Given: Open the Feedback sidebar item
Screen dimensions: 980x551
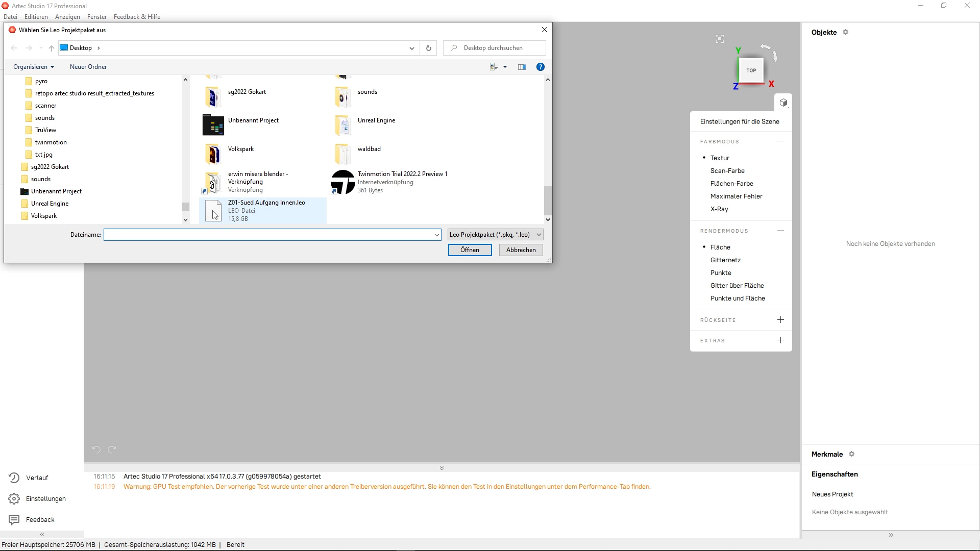Looking at the screenshot, I should (x=32, y=520).
